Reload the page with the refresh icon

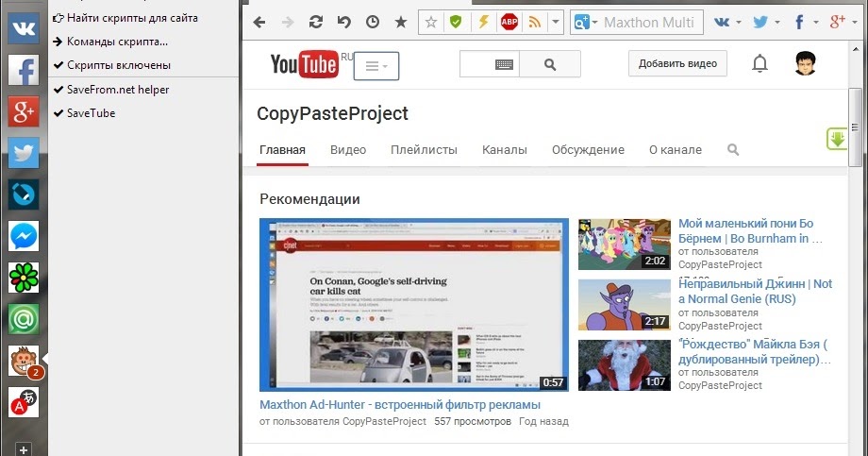(316, 22)
